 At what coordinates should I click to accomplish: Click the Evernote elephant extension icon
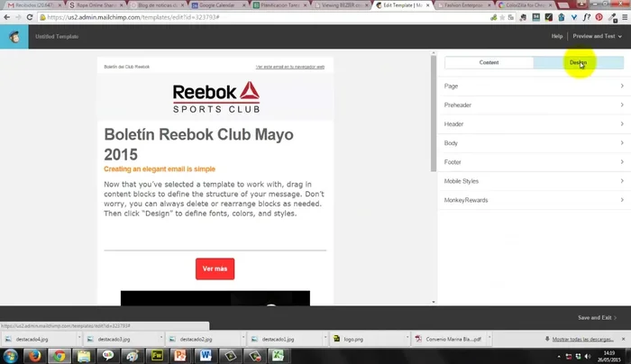tap(523, 17)
